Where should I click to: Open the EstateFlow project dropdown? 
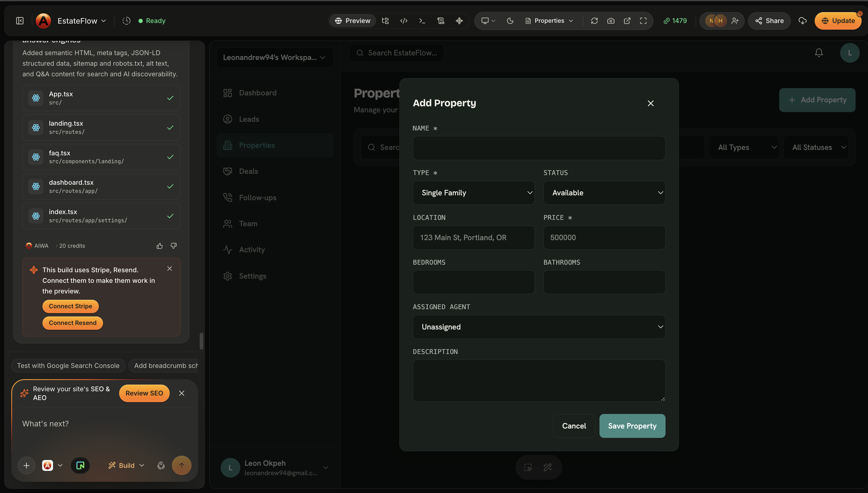(x=82, y=21)
